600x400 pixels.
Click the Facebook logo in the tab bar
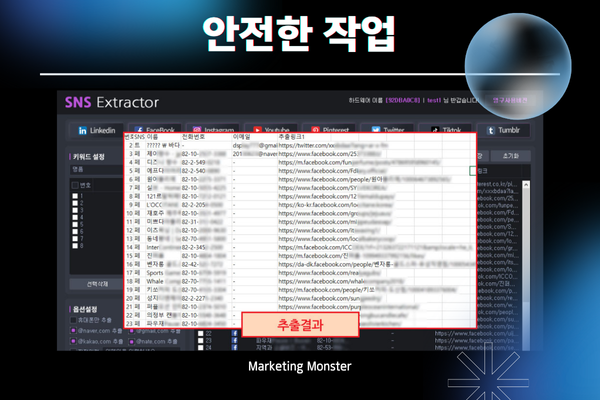139,129
